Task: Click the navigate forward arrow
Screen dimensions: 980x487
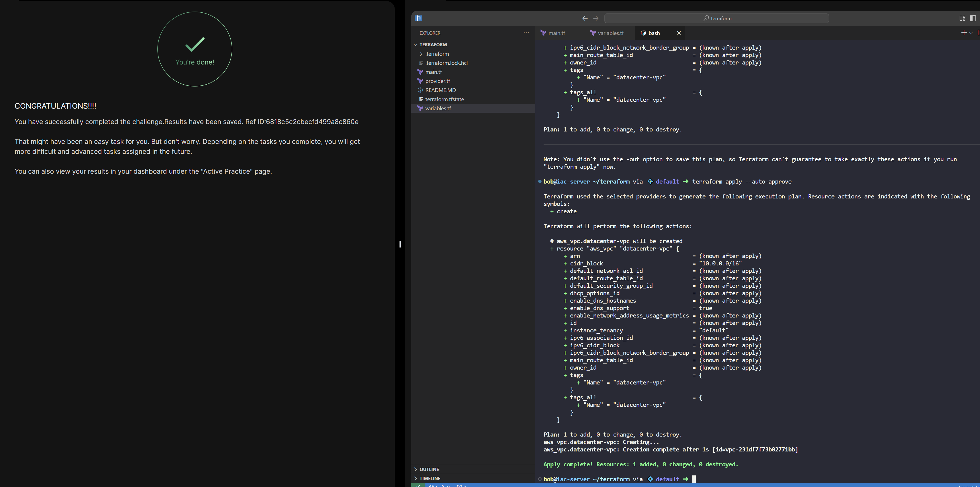Action: [596, 18]
